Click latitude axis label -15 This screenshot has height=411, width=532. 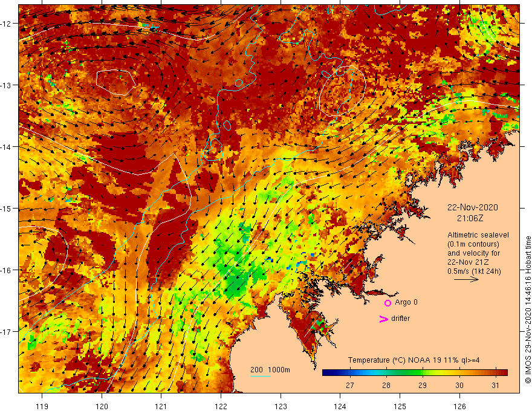click(6, 208)
